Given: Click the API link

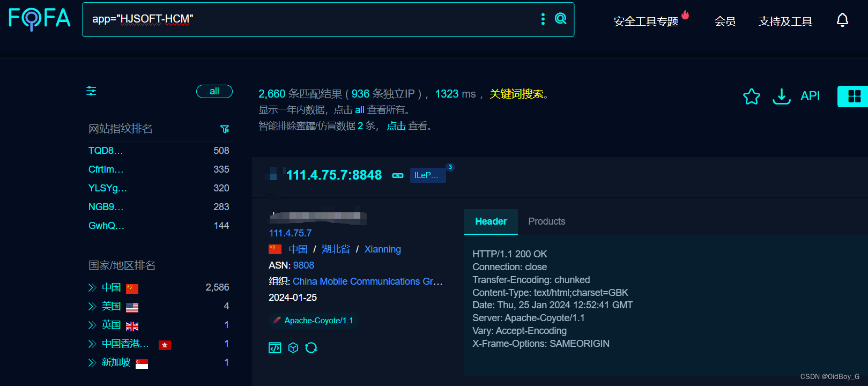Looking at the screenshot, I should 810,96.
